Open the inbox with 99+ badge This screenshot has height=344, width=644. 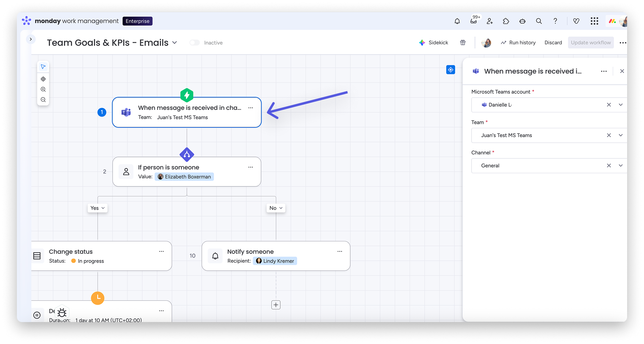point(474,21)
